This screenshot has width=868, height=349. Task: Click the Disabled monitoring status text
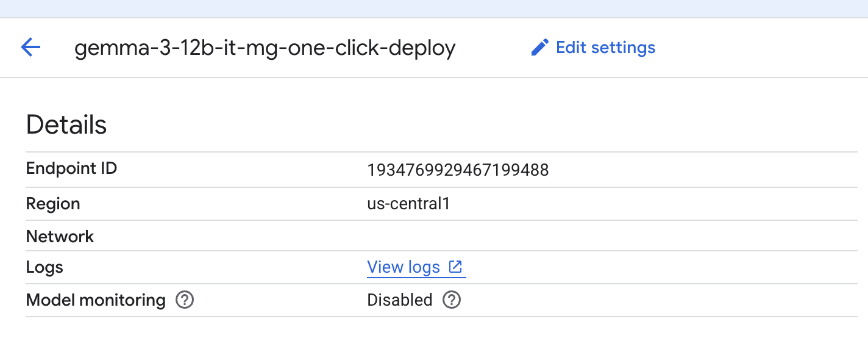coord(399,300)
